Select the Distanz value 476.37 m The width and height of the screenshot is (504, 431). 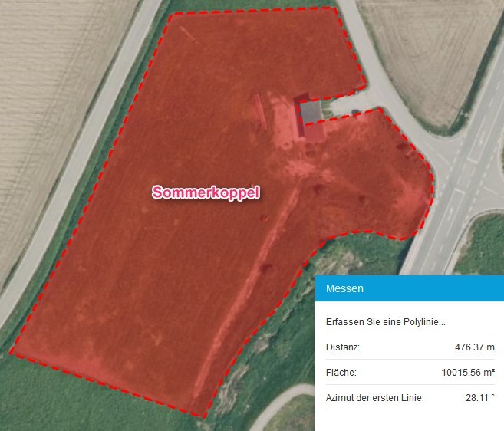pos(474,347)
